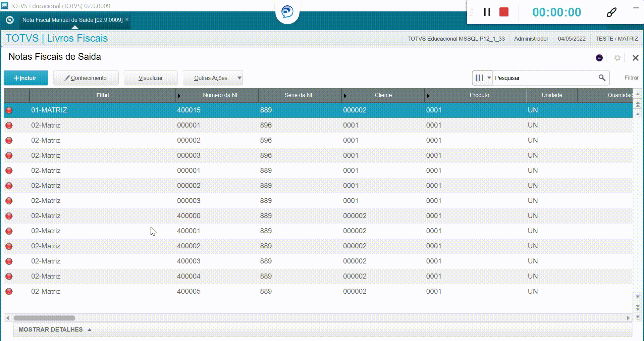Click the TESTE / MATRIZ company label
The image size is (644, 341).
(616, 39)
